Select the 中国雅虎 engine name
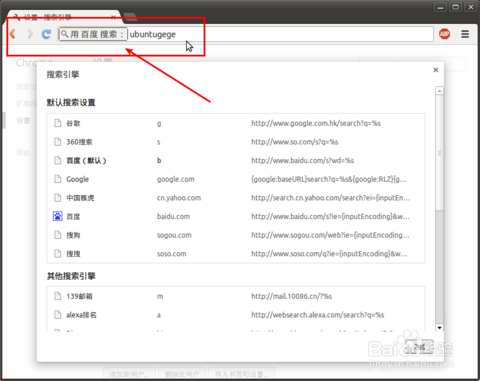The image size is (480, 381). 80,198
